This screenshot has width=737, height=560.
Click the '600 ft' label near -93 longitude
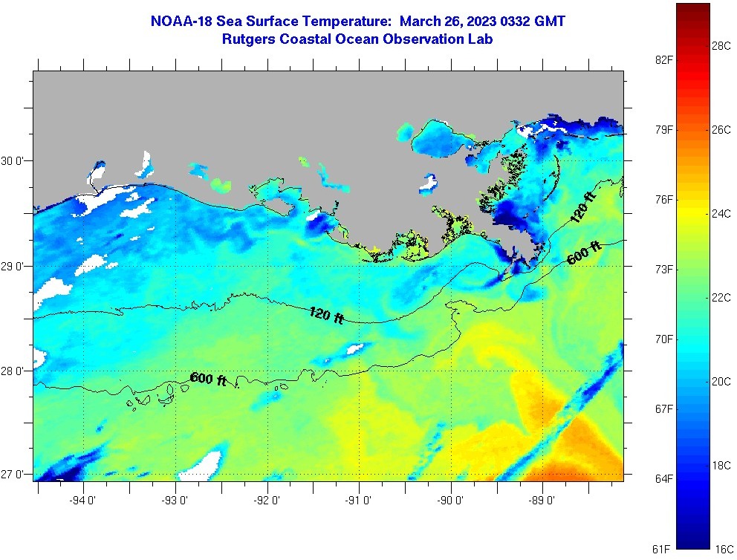(x=209, y=379)
